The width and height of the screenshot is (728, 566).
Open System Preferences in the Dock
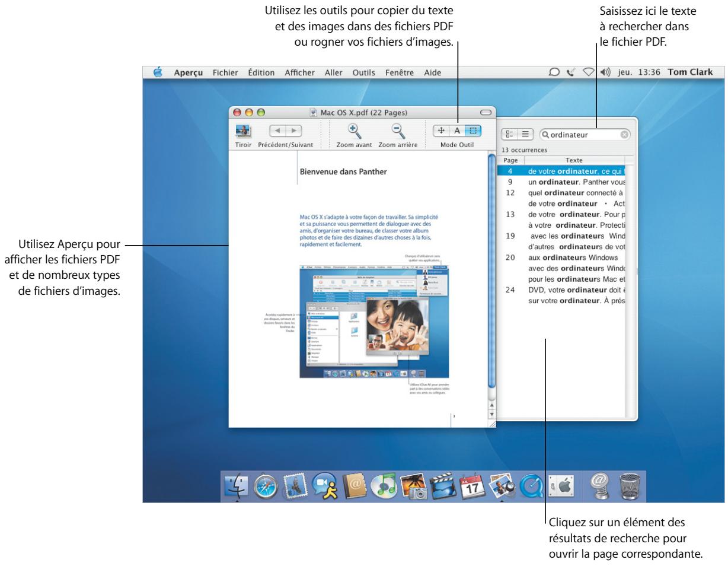560,486
